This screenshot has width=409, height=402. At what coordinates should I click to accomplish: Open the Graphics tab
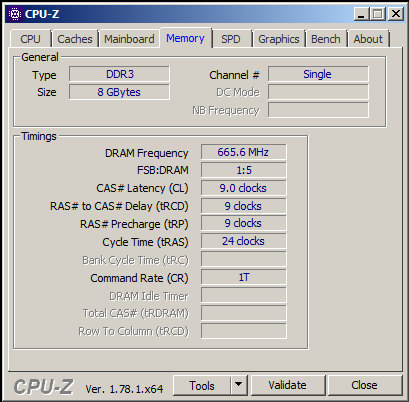tap(279, 39)
